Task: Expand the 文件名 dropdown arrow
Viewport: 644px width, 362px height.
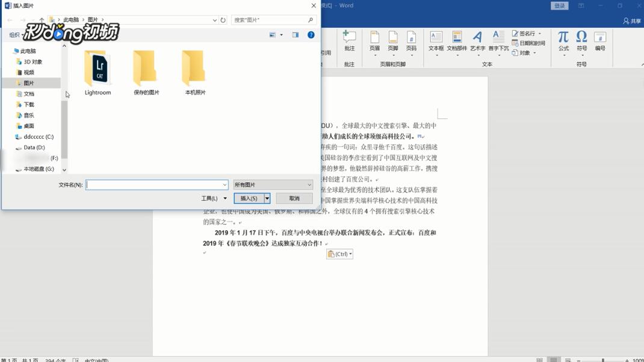Action: coord(224,185)
